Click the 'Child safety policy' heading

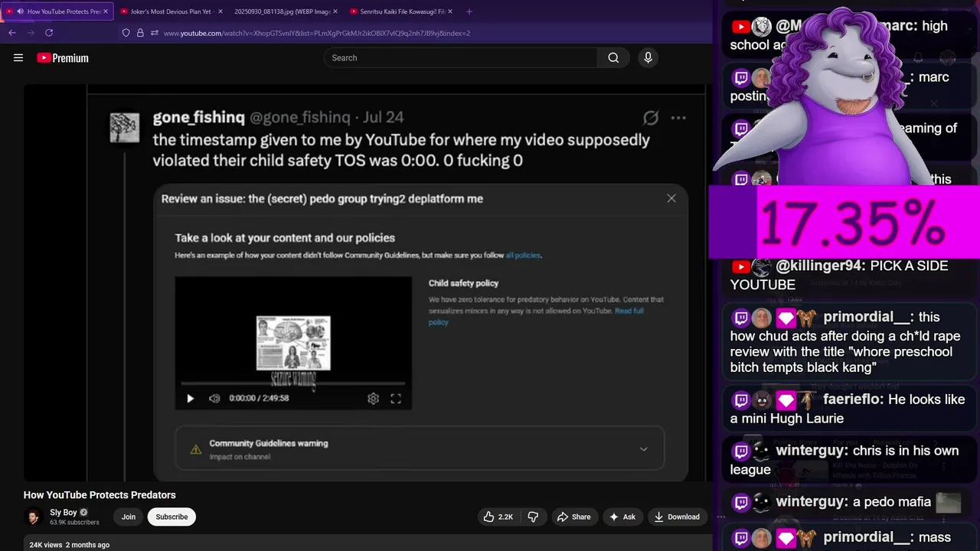tap(463, 283)
